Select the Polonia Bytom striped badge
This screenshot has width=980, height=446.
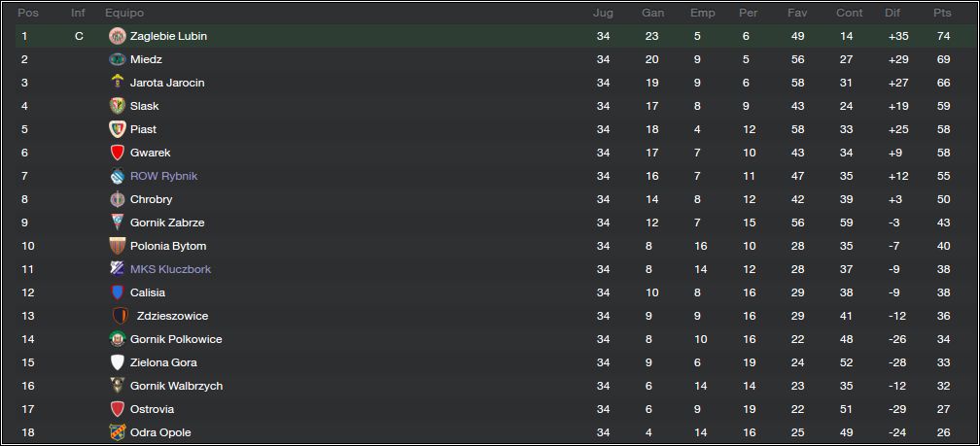point(118,246)
